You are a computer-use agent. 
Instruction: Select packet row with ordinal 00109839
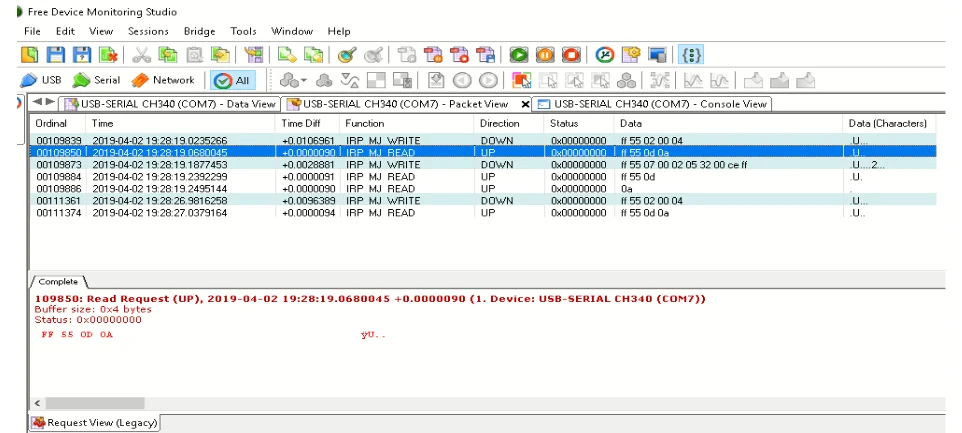click(483, 140)
